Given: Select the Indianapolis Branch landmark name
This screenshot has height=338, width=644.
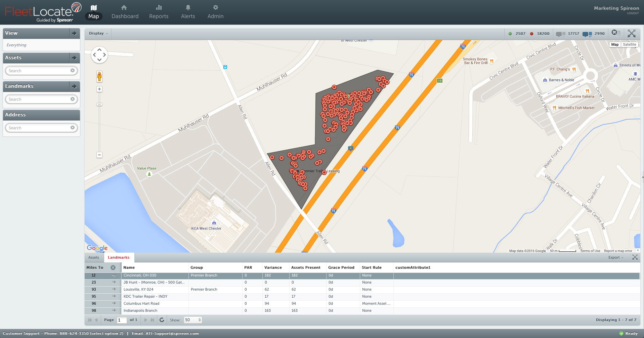Looking at the screenshot, I should click(140, 311).
